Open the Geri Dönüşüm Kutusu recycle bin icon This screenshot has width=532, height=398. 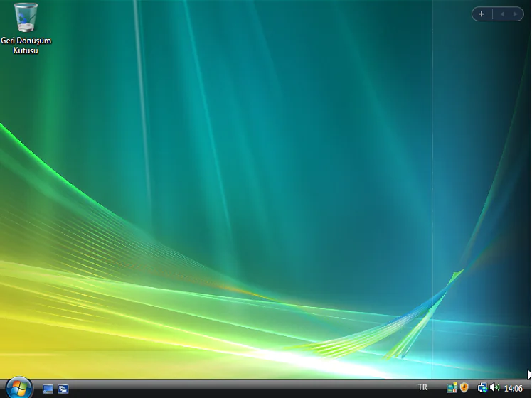(26, 18)
